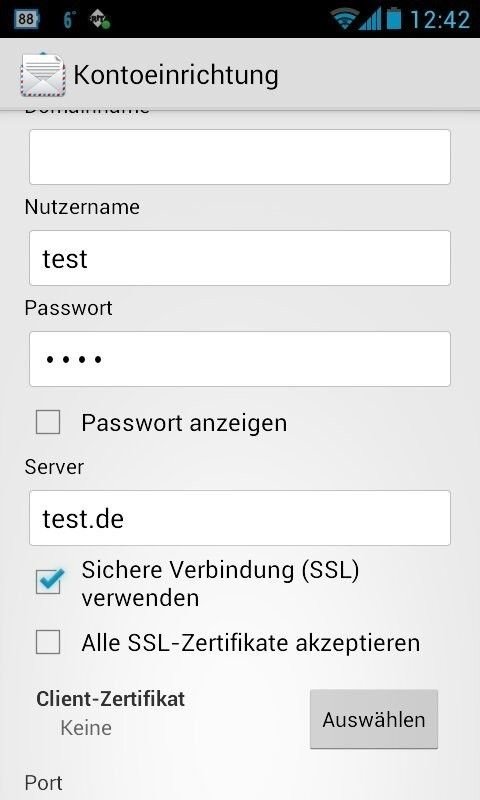This screenshot has width=480, height=800.
Task: Tap the battery 88 percent widget icon
Action: tap(26, 19)
